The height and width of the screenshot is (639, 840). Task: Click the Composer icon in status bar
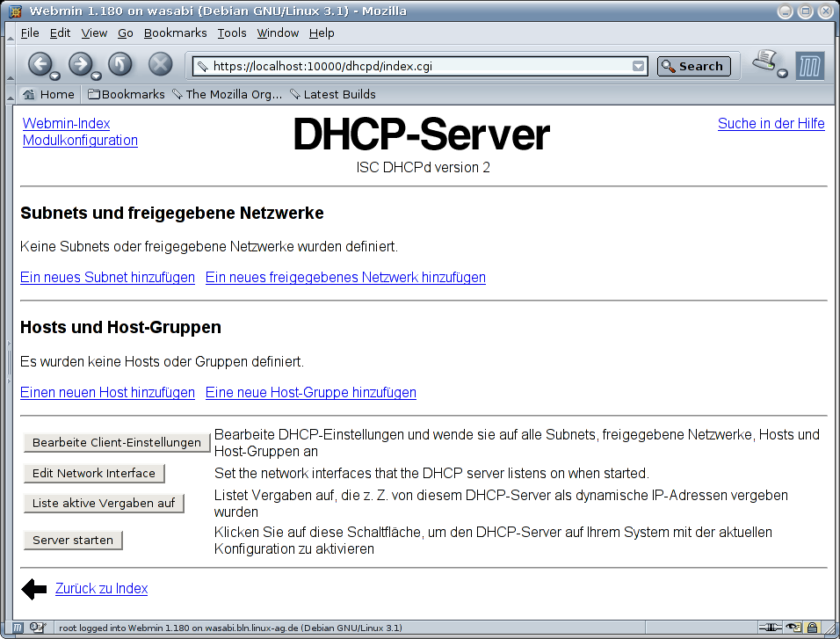(x=38, y=628)
